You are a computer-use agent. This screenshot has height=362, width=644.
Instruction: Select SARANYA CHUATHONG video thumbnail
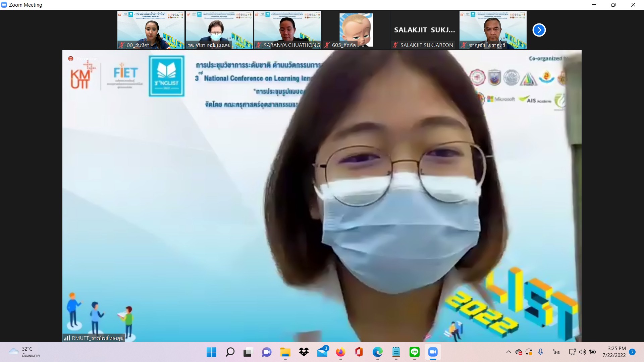288,30
